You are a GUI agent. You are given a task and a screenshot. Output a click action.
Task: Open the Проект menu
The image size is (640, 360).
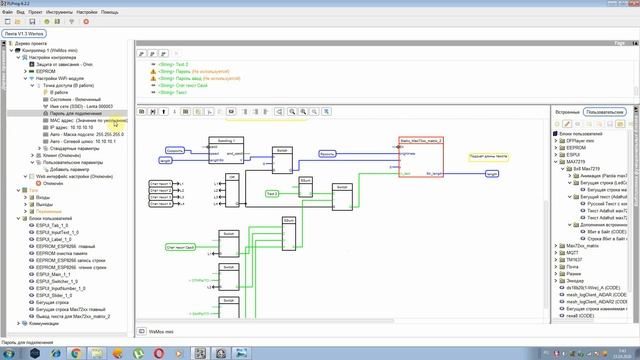[x=36, y=12]
